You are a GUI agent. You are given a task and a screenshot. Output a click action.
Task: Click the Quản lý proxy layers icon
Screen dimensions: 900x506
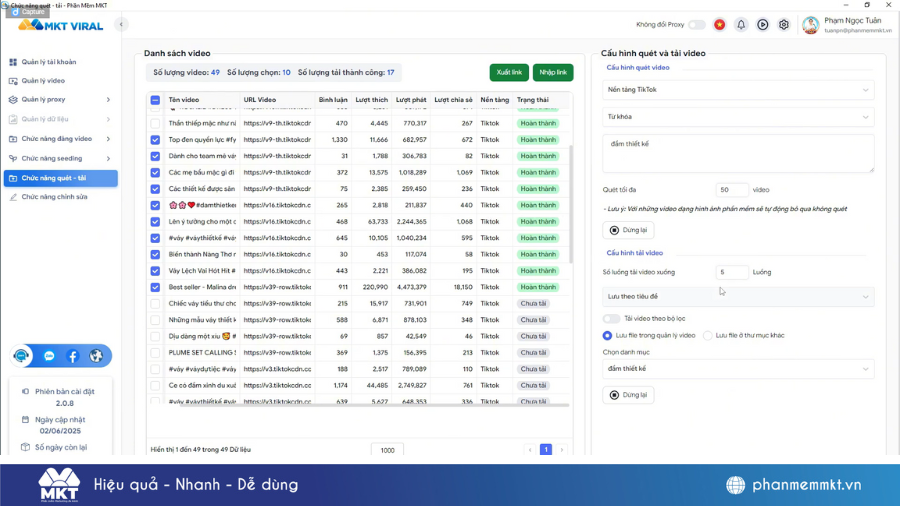[x=13, y=100]
